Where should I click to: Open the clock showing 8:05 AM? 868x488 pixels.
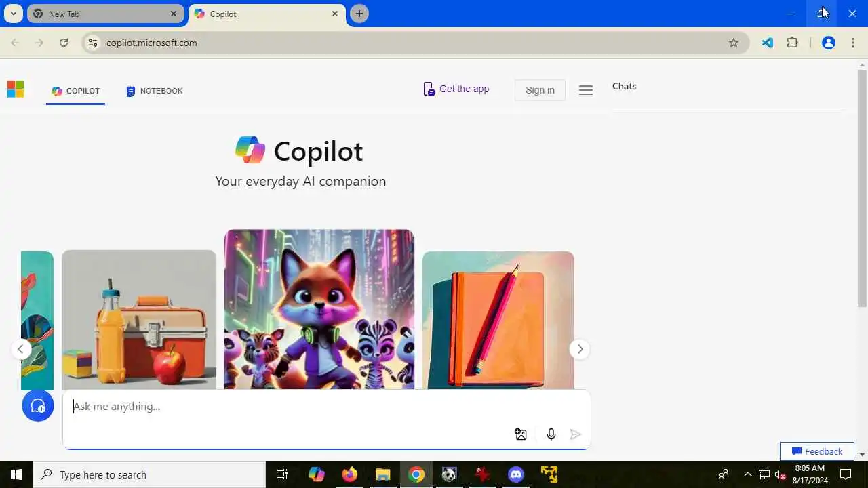[810, 474]
